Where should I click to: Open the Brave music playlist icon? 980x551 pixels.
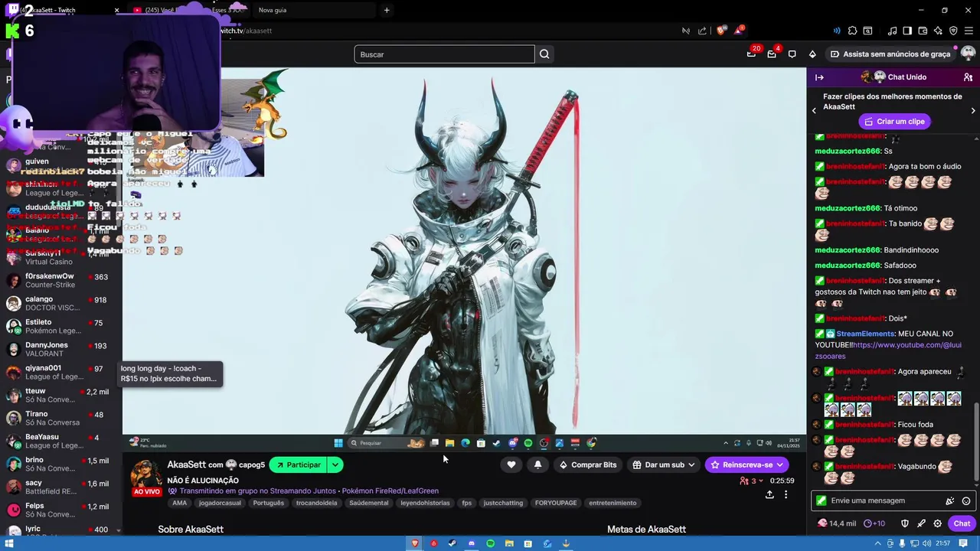[892, 31]
